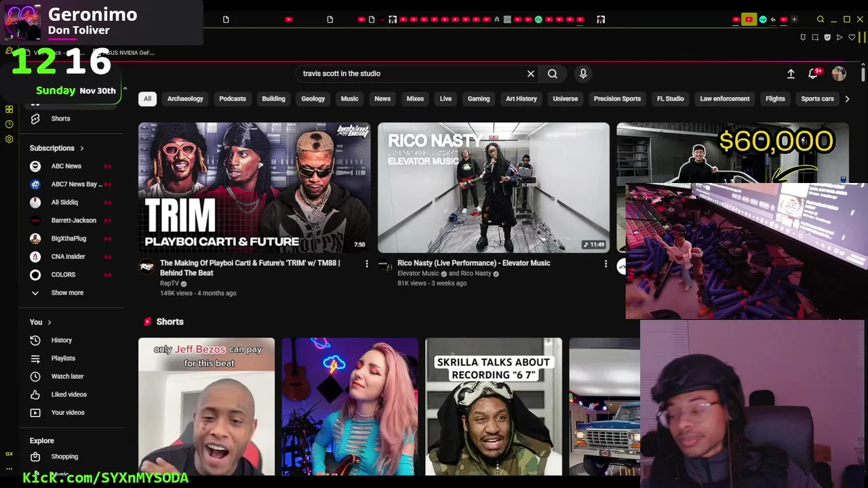
Task: Open the three-dot menu for TRIM video
Action: (367, 264)
